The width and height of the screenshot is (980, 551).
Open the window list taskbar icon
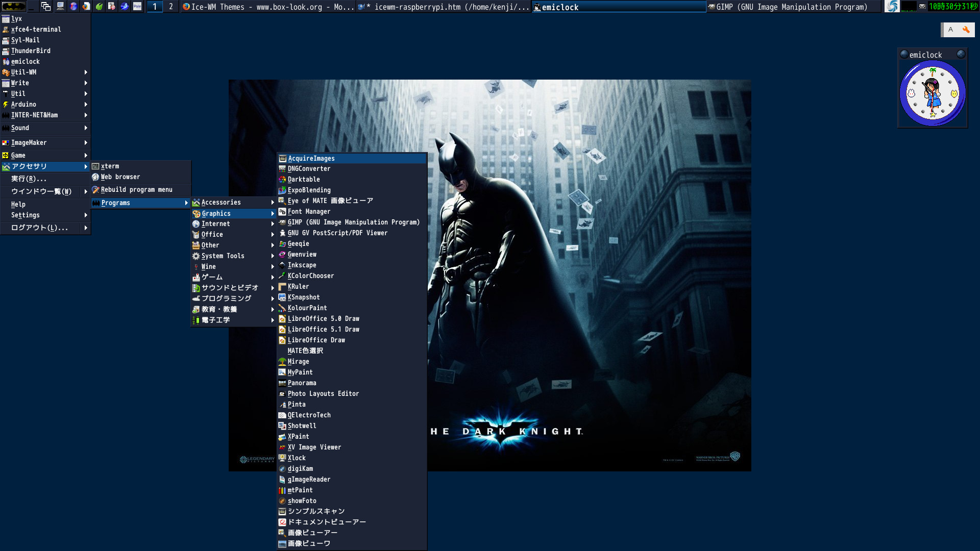[46, 7]
